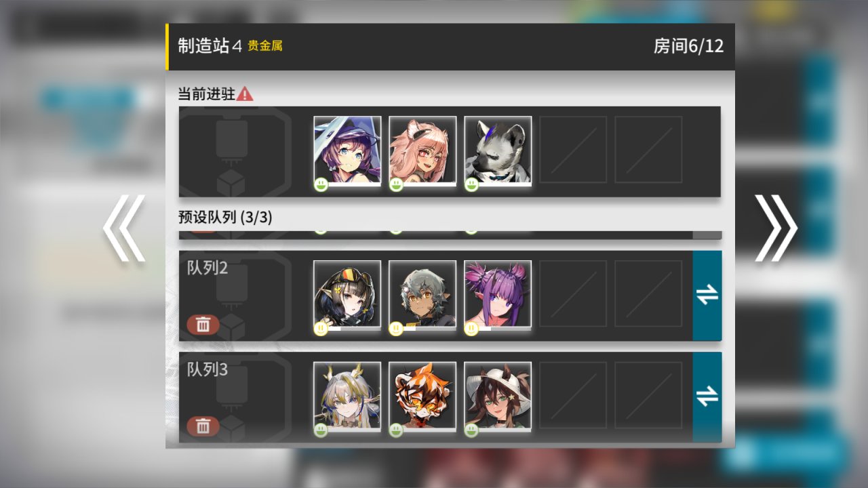Click the red warning triangle beside 当前进驻

(x=245, y=94)
